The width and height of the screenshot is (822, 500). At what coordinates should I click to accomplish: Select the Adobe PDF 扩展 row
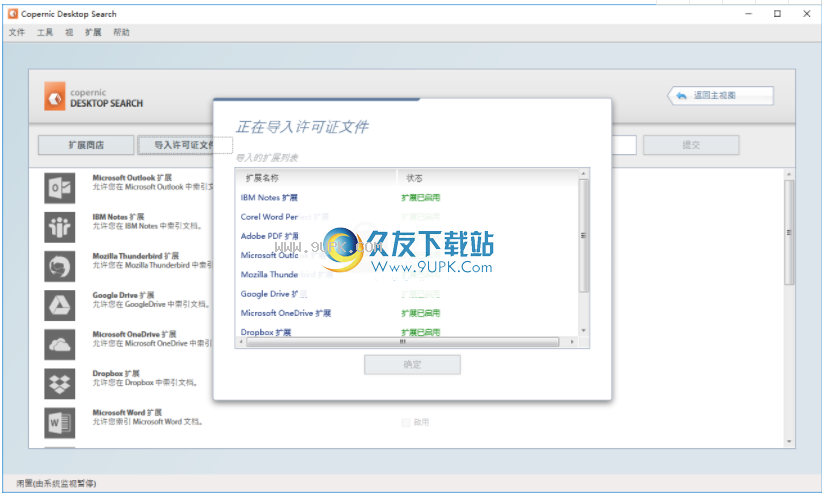point(407,236)
